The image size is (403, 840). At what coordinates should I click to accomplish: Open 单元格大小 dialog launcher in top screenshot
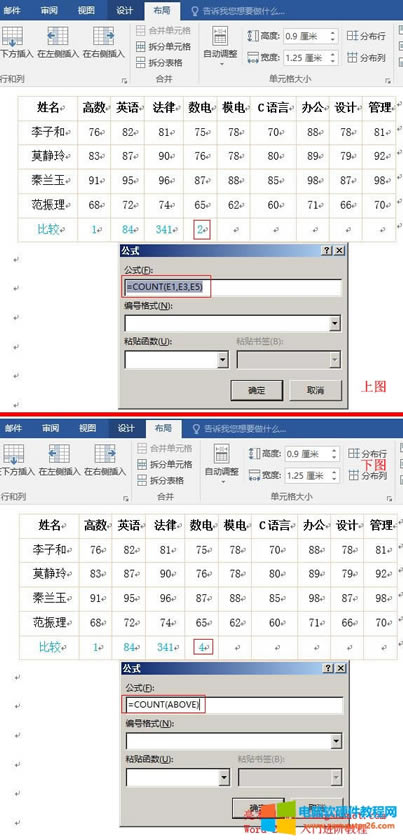(x=387, y=80)
